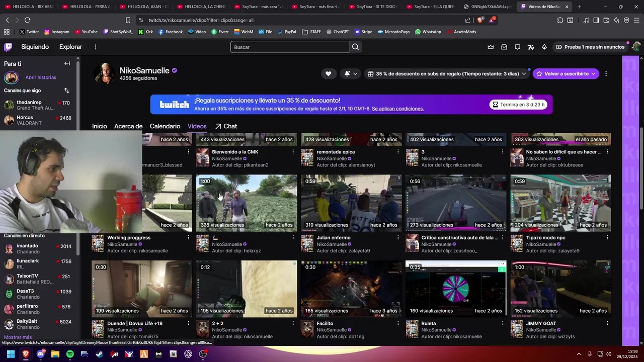Screen dimensions: 644x362
Task: Open user profile avatar menu
Action: tap(636, 47)
